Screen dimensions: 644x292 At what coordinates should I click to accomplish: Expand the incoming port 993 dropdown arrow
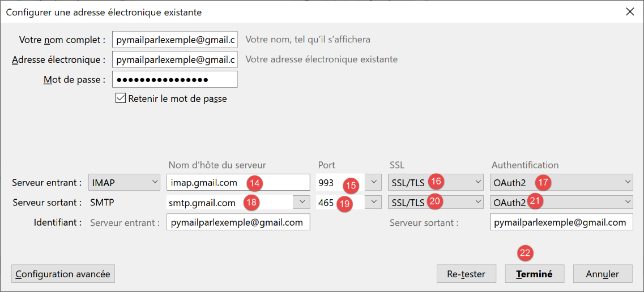[x=373, y=182]
